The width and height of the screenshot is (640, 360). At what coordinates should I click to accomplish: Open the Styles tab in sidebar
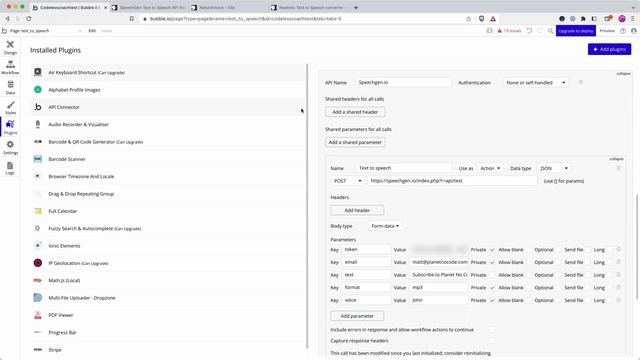[x=10, y=108]
